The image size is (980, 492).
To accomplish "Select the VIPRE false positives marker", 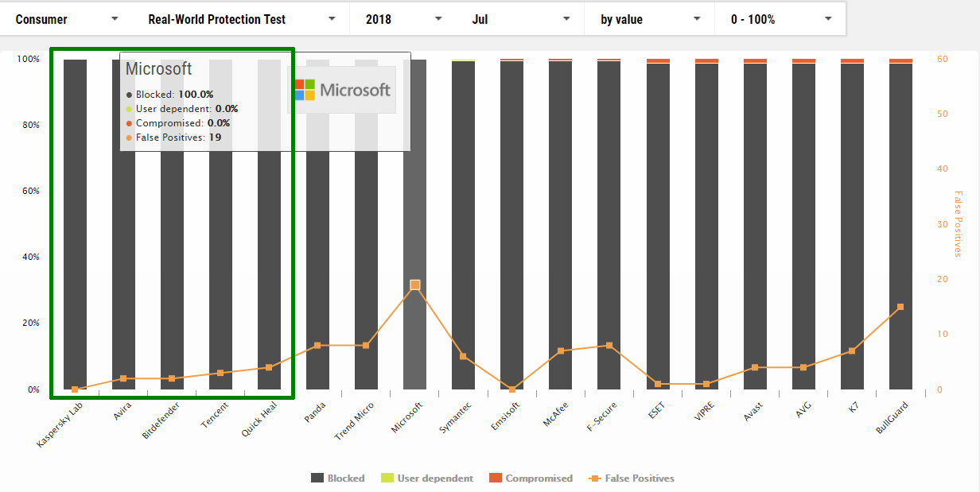I will pos(706,384).
